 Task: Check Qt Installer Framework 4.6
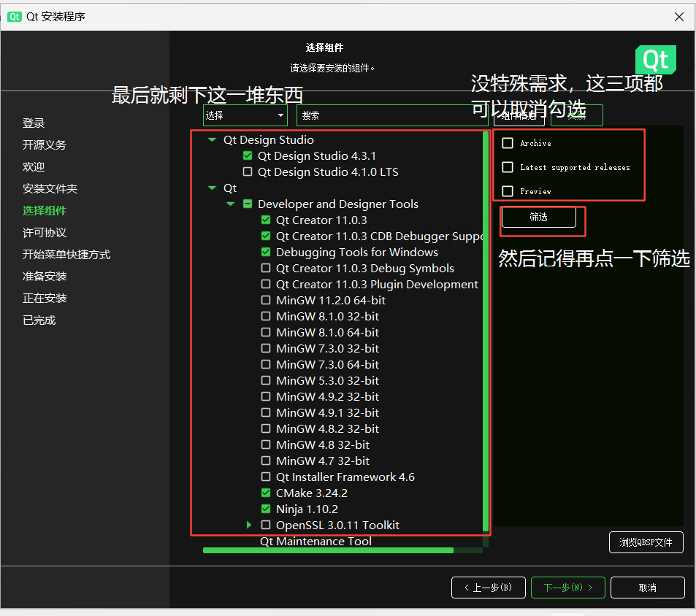(266, 477)
